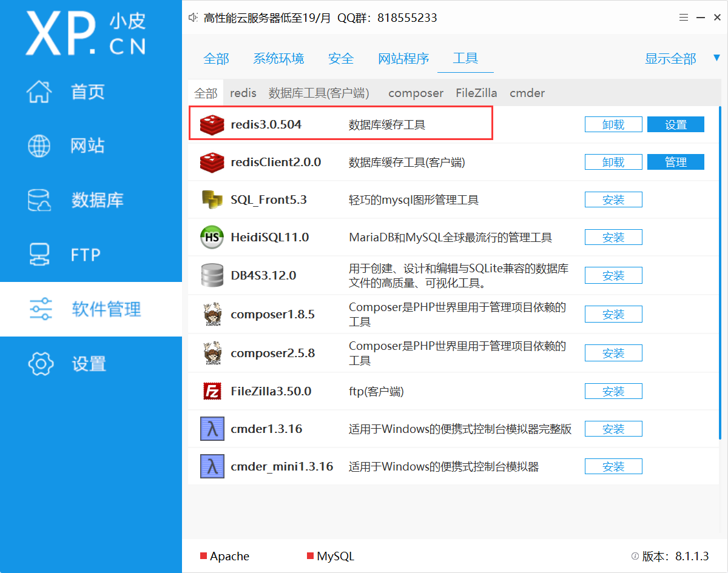Open the 首页 sidebar page
The height and width of the screenshot is (573, 728).
point(91,92)
